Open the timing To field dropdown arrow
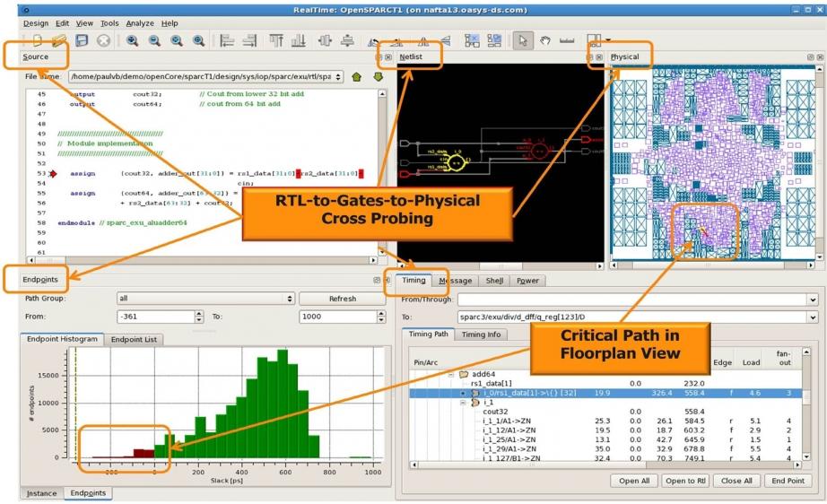This screenshot has width=827, height=504. click(x=813, y=317)
